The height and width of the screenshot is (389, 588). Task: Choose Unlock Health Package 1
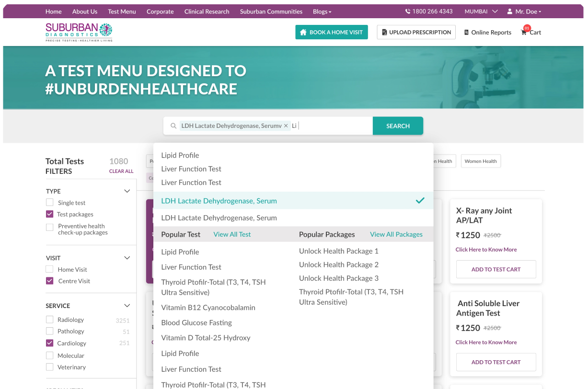tap(339, 251)
